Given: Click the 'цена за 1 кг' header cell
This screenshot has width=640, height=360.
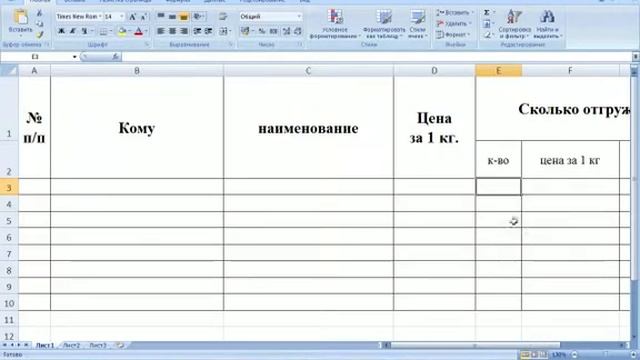Looking at the screenshot, I should (x=570, y=160).
